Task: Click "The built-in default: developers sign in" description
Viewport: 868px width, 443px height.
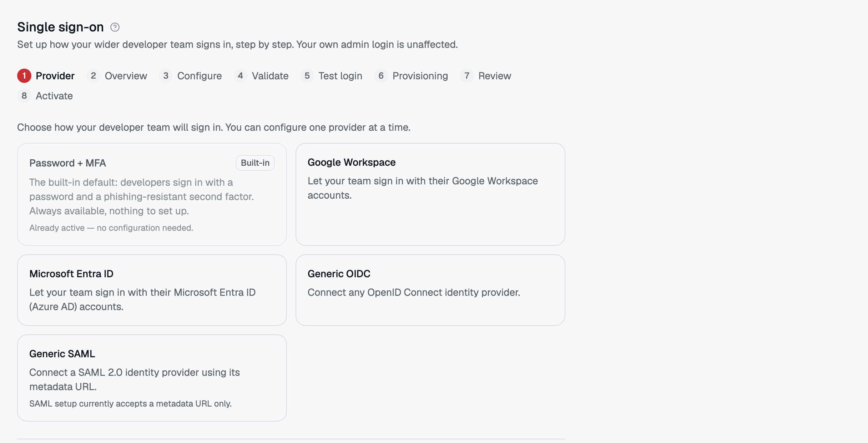Action: [x=142, y=196]
